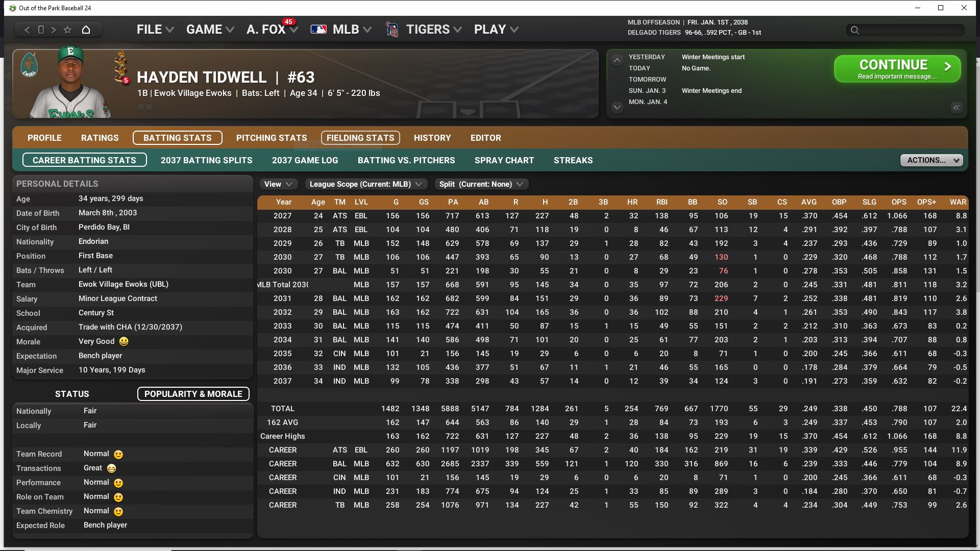The image size is (980, 551).
Task: Click the trophy awards icon beside the player's name
Action: tap(121, 66)
